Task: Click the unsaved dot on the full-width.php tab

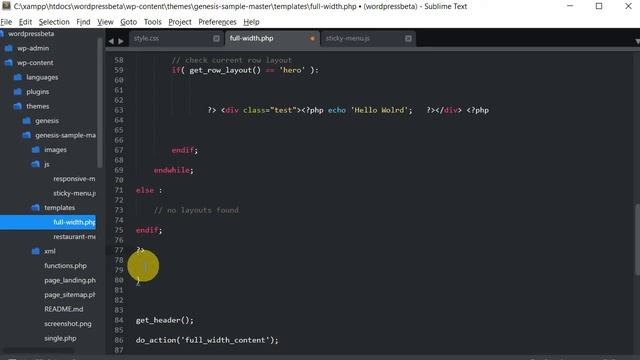Action: tap(312, 38)
